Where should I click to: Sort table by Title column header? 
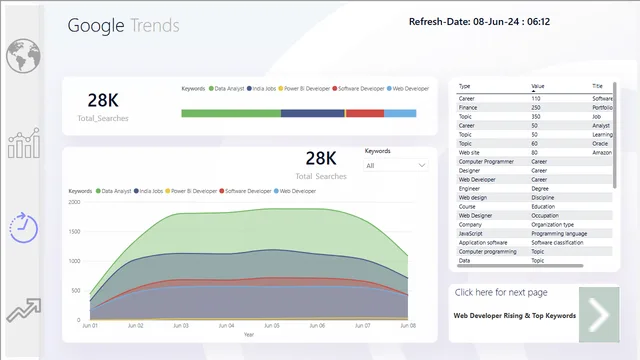click(x=597, y=86)
